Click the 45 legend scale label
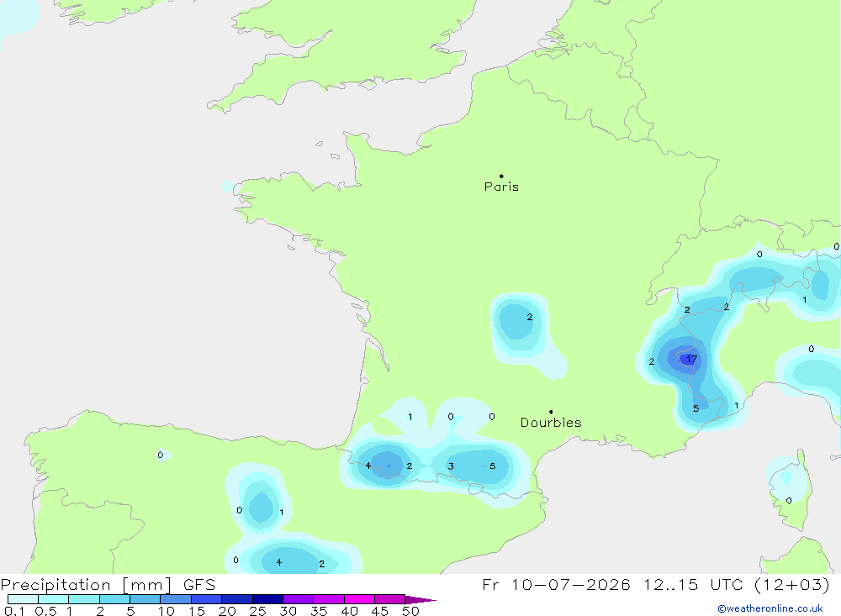This screenshot has width=841, height=616. (380, 611)
